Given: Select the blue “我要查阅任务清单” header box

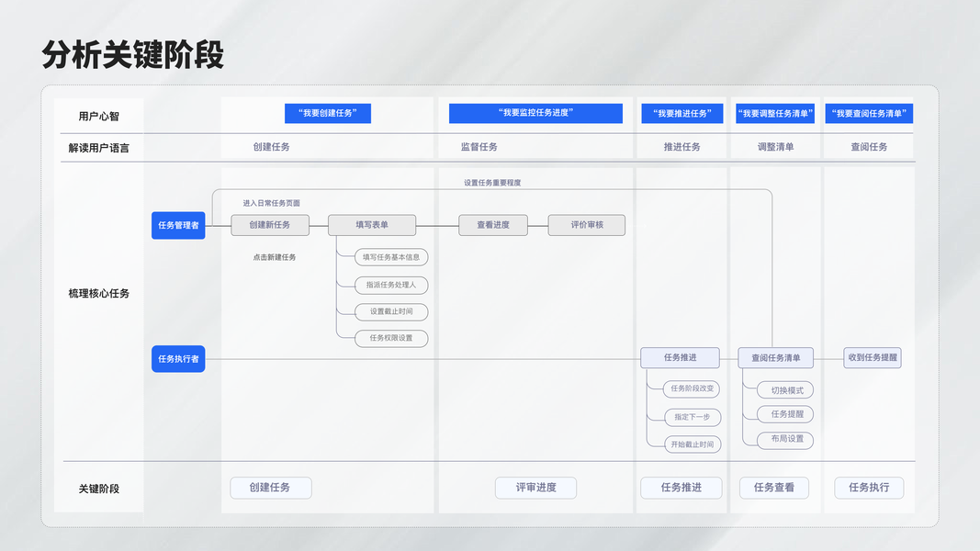Looking at the screenshot, I should tap(869, 113).
